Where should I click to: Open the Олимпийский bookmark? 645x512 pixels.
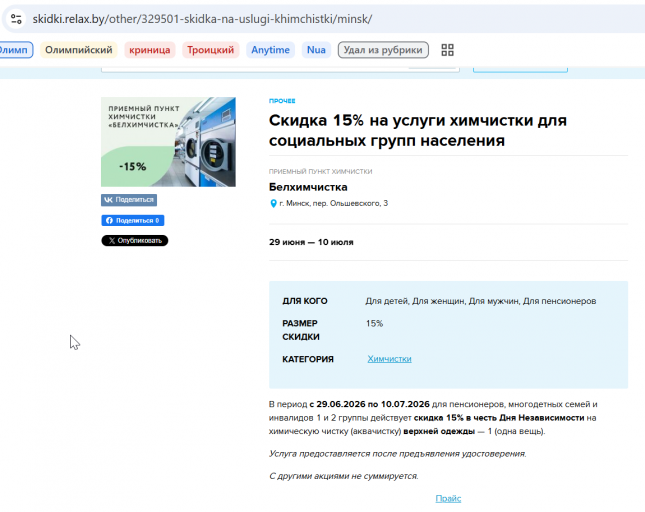[x=79, y=50]
